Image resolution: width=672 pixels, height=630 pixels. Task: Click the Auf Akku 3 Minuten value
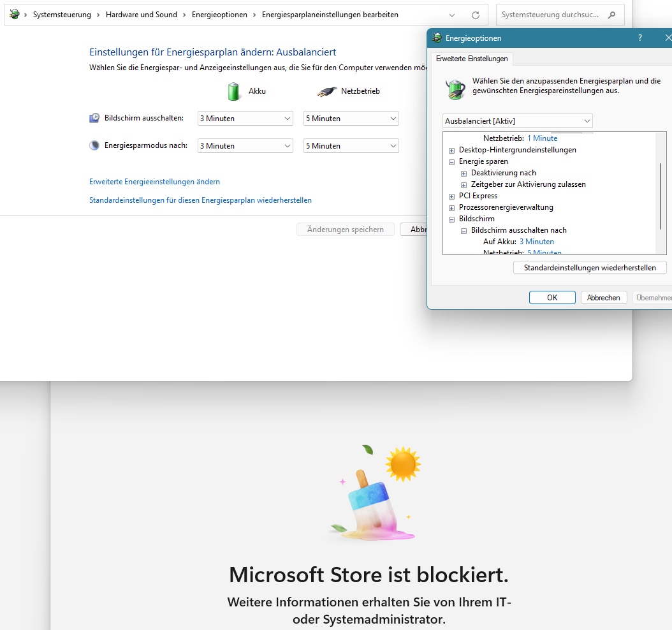(x=537, y=242)
